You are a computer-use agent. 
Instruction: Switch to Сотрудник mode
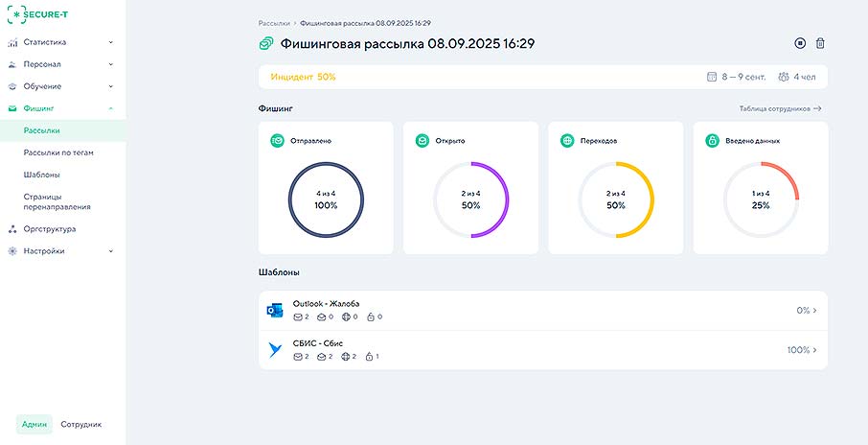81,425
